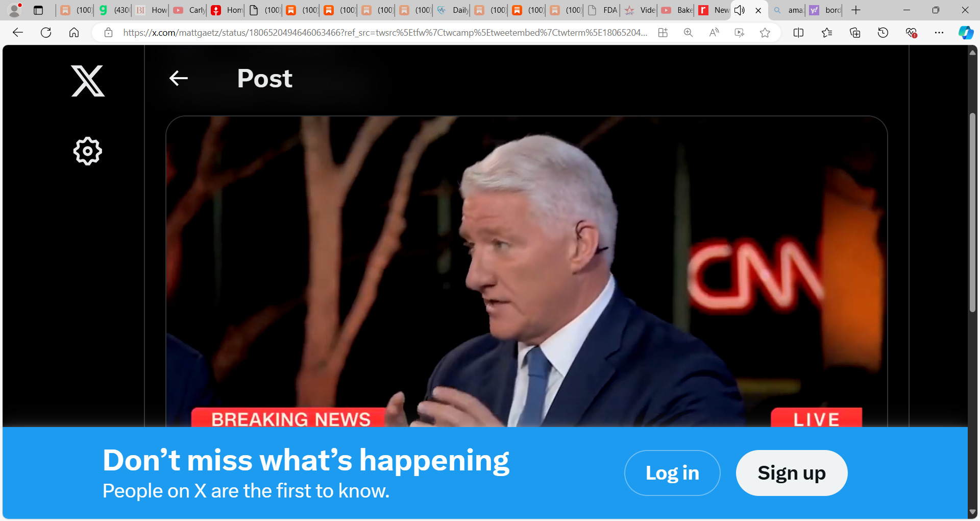980x521 pixels.
Task: Open Settings and more ellipsis menu
Action: (939, 33)
